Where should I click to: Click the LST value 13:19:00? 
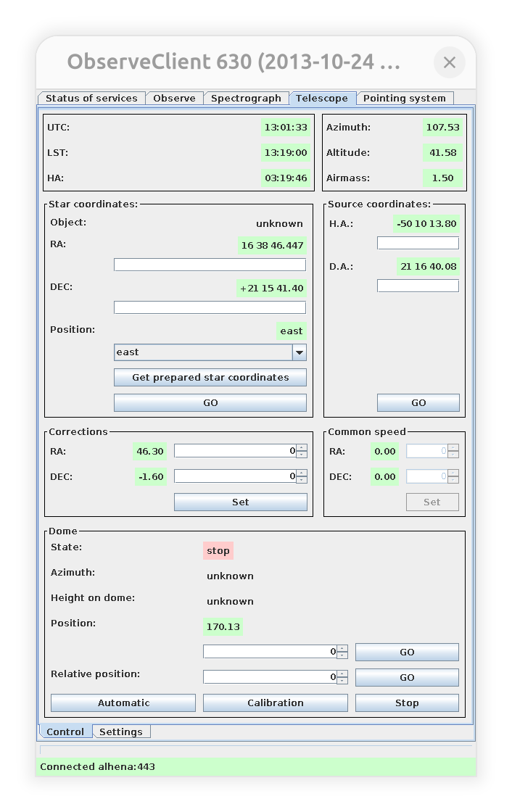tap(286, 153)
